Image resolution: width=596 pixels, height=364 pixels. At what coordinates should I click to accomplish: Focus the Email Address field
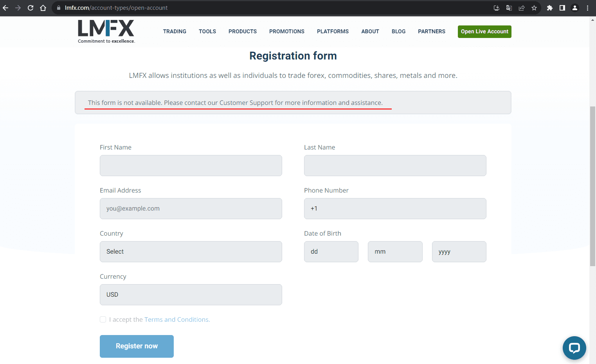pos(191,209)
